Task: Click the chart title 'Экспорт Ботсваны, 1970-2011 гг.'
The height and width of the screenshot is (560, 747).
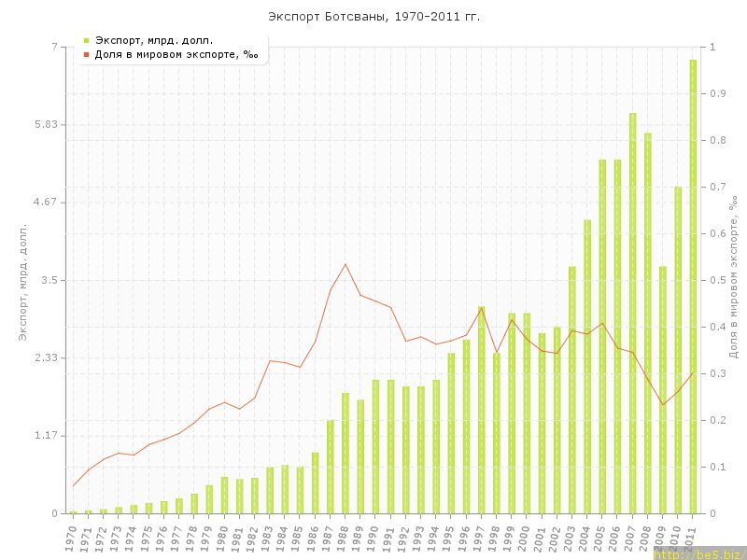Action: (373, 17)
